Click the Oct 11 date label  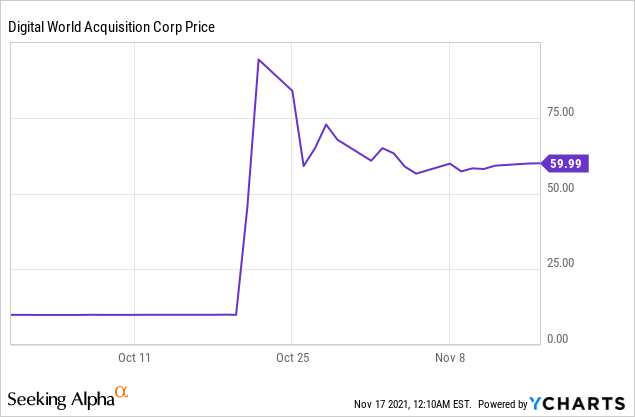133,356
